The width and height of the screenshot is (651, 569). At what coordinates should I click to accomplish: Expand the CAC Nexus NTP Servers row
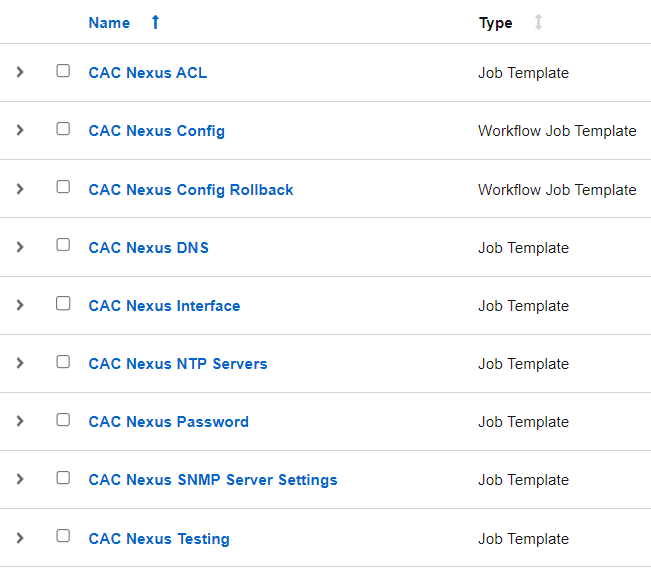pyautogui.click(x=20, y=363)
